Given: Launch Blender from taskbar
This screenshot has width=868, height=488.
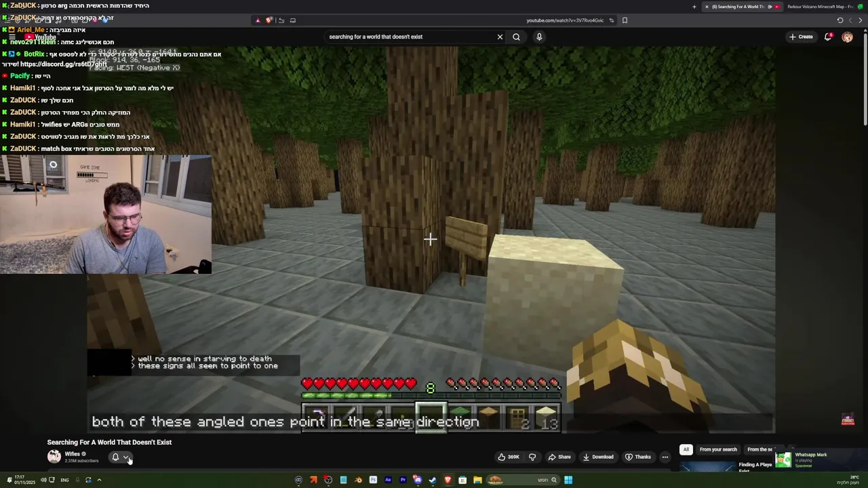Looking at the screenshot, I should tap(359, 480).
